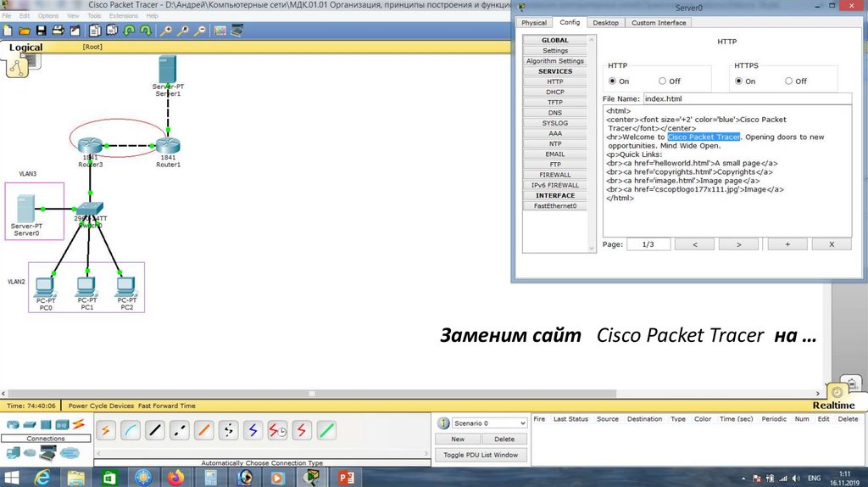The image size is (868, 487).
Task: Select Router3 device on the canvas
Action: click(90, 146)
